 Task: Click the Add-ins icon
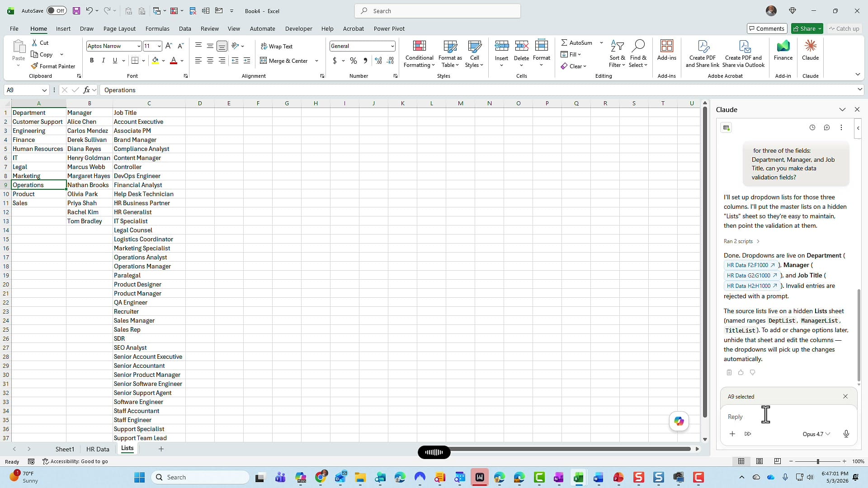(667, 50)
